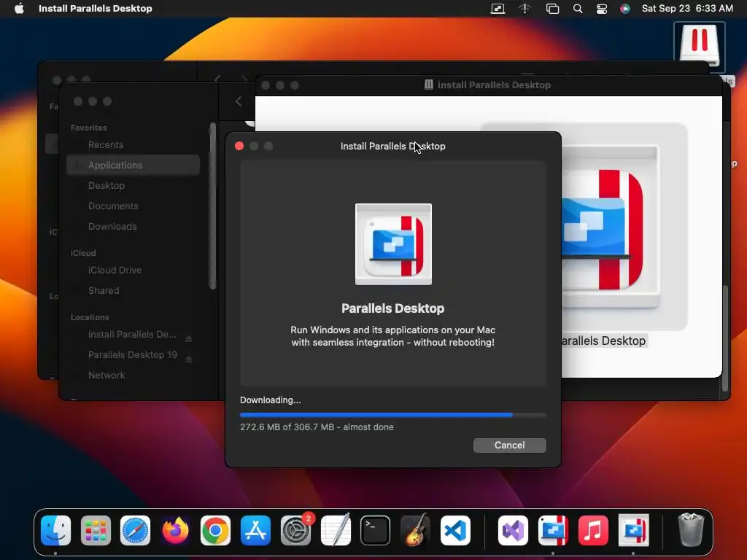Open the 'Install Parallels Desktop' app menu
This screenshot has width=747, height=560.
[x=96, y=9]
